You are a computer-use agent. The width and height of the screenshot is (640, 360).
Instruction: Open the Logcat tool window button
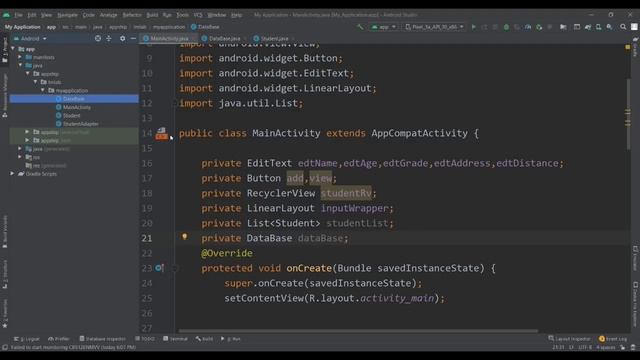27,339
